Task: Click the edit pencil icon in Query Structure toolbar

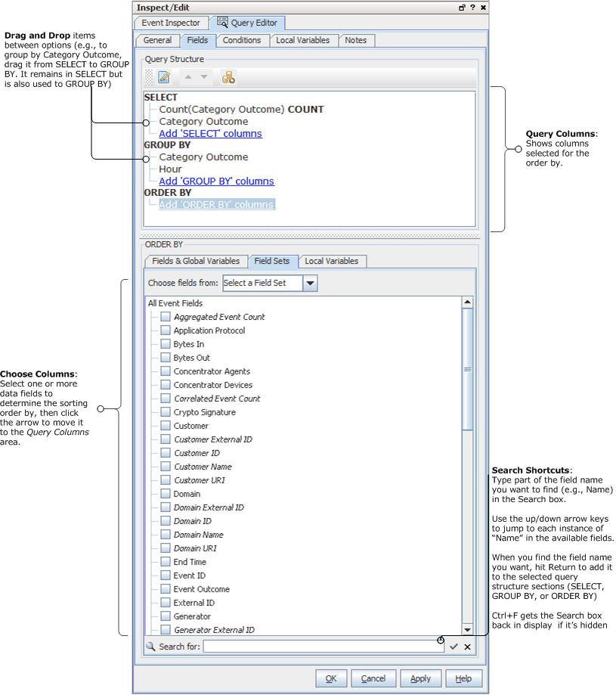Action: [x=164, y=77]
